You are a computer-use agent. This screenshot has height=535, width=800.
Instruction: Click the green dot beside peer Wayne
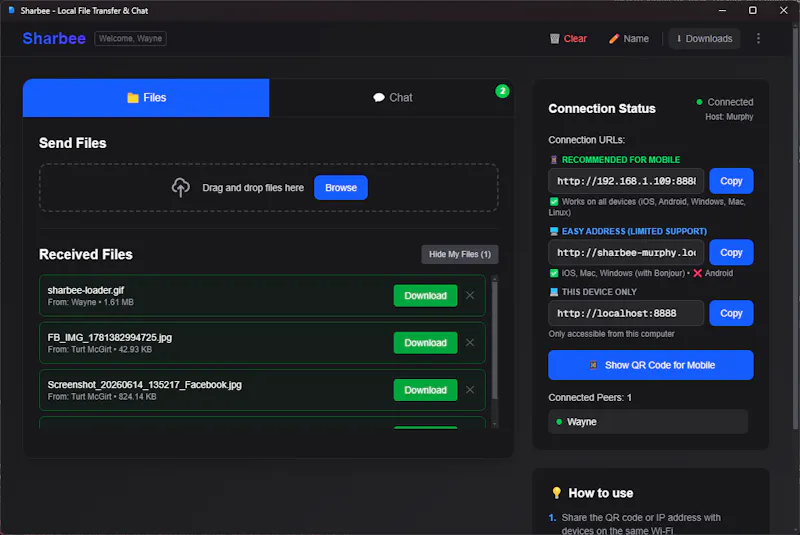click(x=559, y=422)
